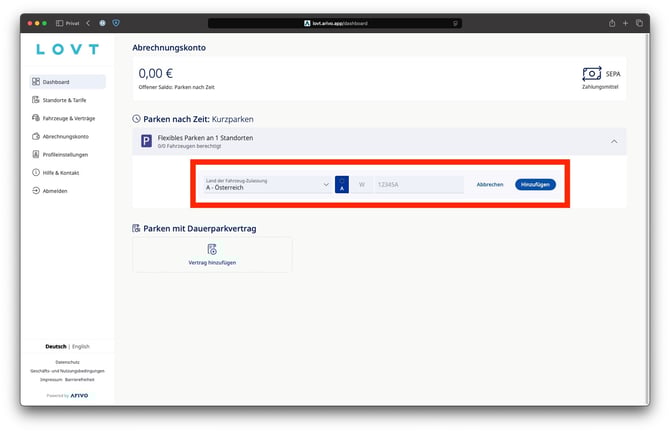Click the privacy shield icon in toolbar

(x=117, y=22)
